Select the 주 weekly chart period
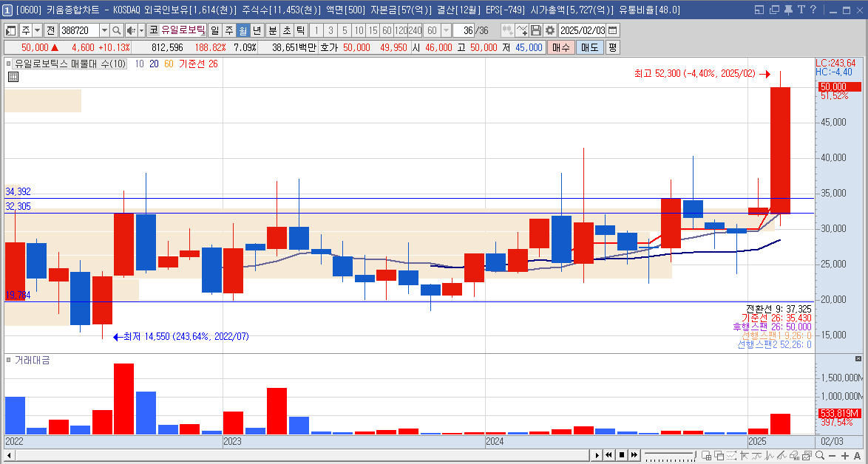The image size is (868, 464). coord(228,30)
